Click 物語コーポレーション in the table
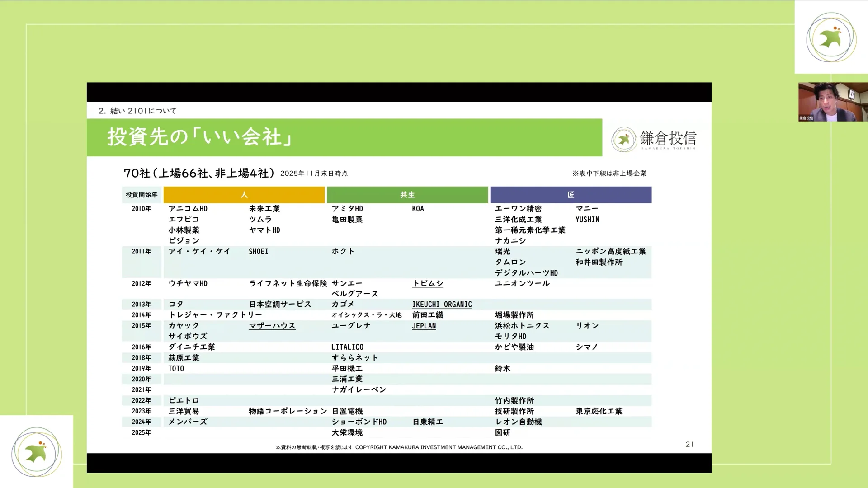Viewport: 868px width, 488px height. pyautogui.click(x=288, y=411)
